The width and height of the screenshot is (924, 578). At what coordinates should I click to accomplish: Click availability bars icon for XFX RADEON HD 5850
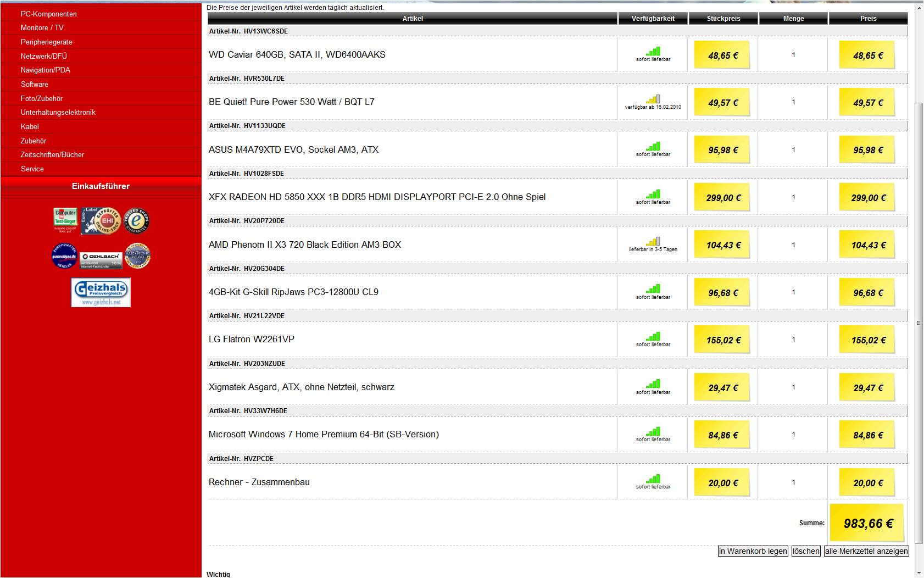653,194
